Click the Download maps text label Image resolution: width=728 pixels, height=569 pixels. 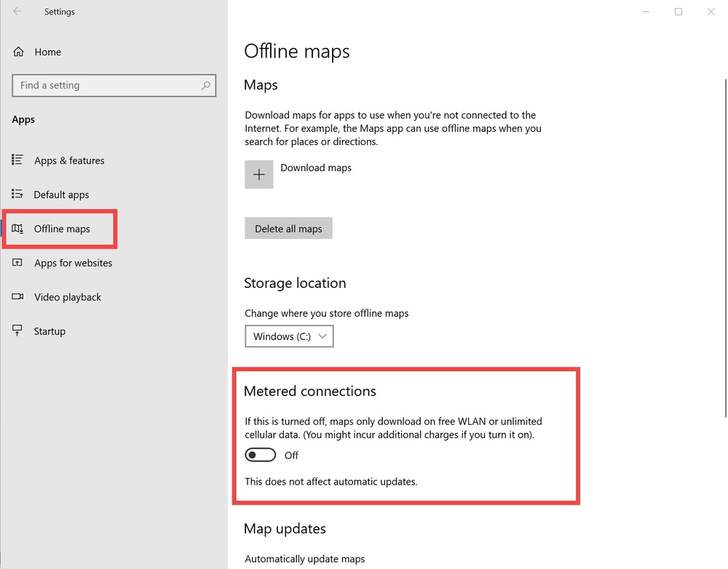[x=316, y=168]
